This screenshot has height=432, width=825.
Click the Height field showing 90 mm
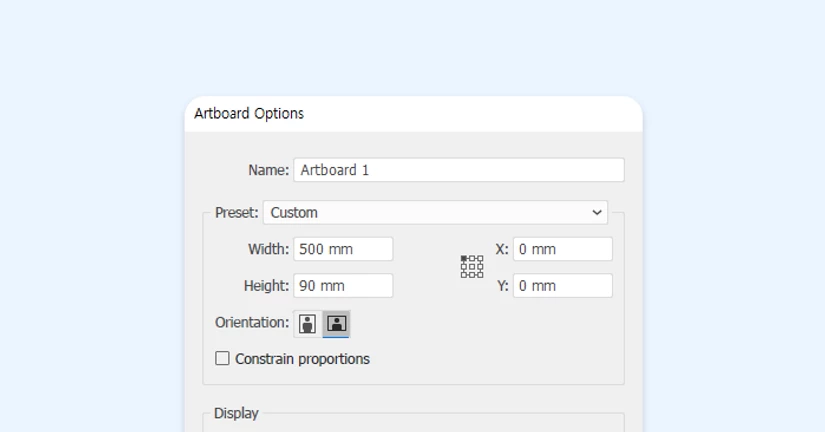(343, 285)
